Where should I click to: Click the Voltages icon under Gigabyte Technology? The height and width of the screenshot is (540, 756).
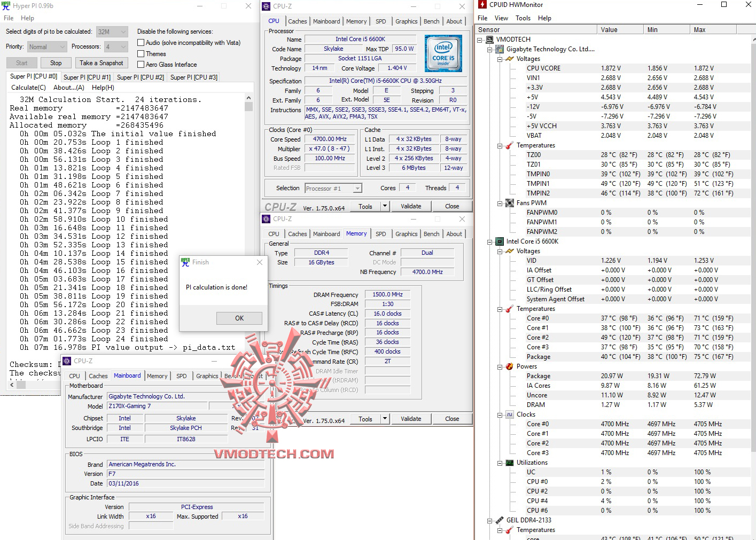pos(509,59)
